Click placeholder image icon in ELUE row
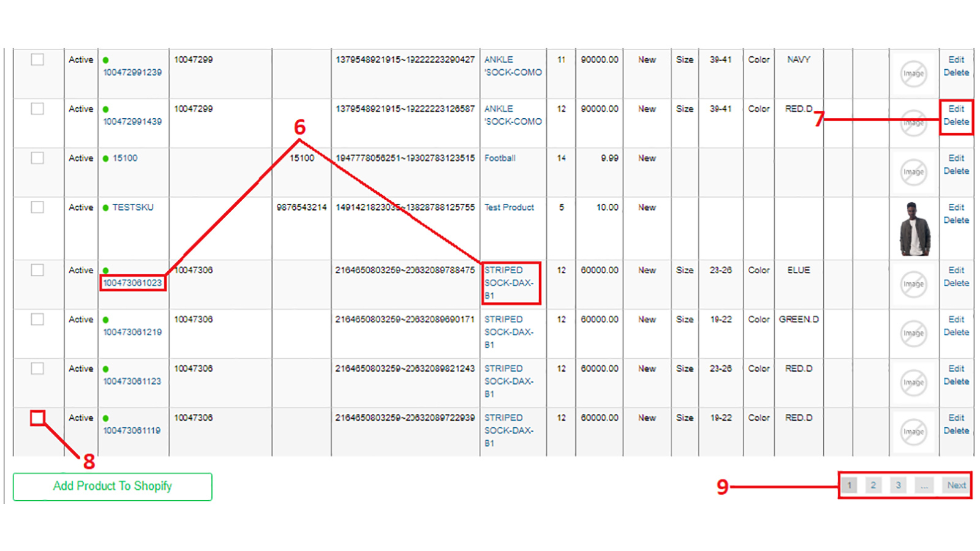Viewport: 980px width, 551px height. coord(913,284)
